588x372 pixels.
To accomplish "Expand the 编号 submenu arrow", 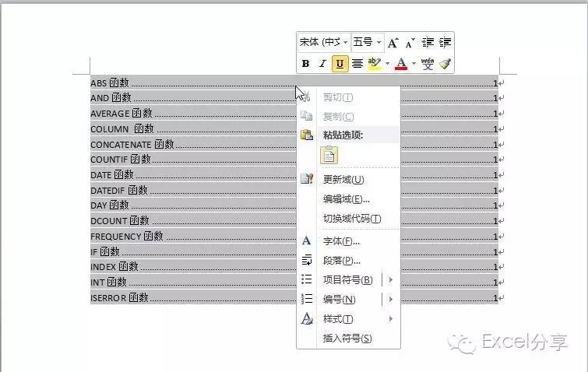I will point(391,300).
